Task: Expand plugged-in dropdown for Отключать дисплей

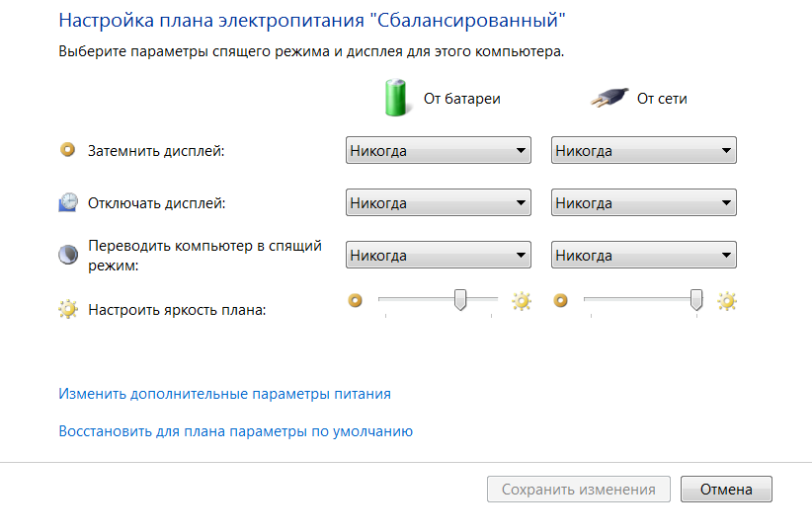Action: (x=644, y=203)
